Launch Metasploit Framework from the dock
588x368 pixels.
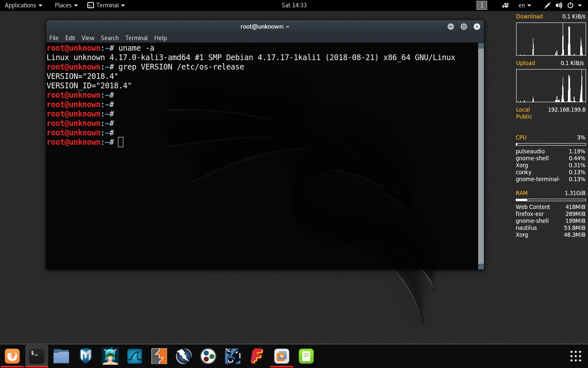[x=86, y=356]
